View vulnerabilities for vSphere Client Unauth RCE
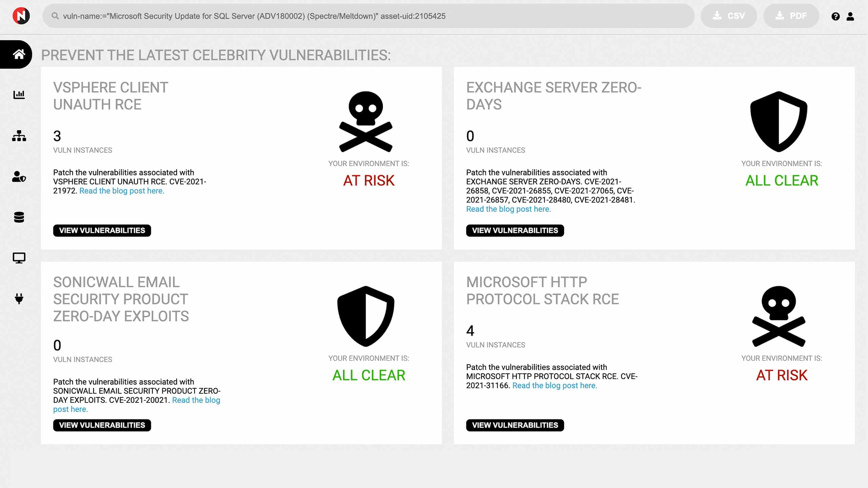This screenshot has height=488, width=868. coord(102,231)
